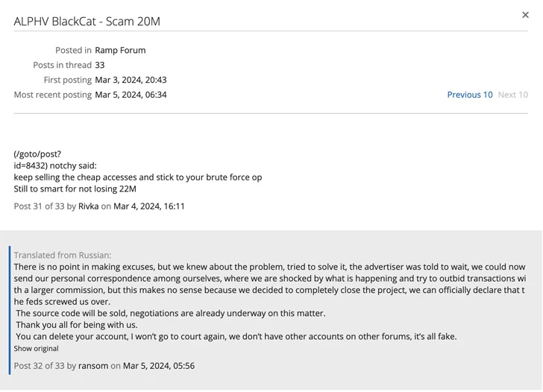Screen dimensions: 543x392
Task: Click post date Mar 5, 2024, 05:56
Action: pos(159,366)
